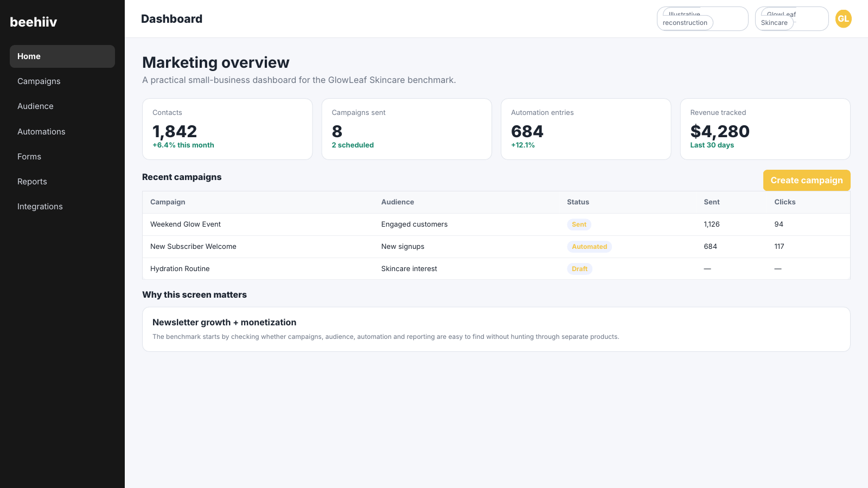Click the Marketing overview heading
Screen dimensions: 868x488
tap(216, 63)
